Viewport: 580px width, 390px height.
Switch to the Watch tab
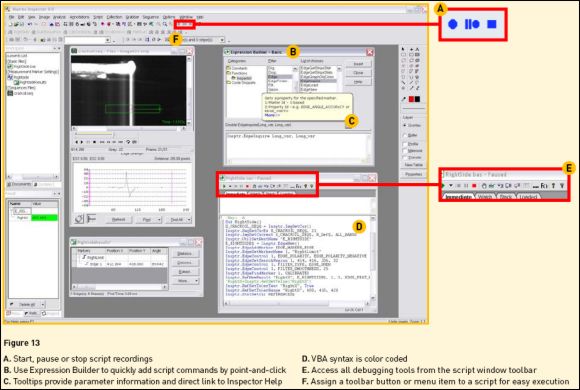tap(485, 197)
